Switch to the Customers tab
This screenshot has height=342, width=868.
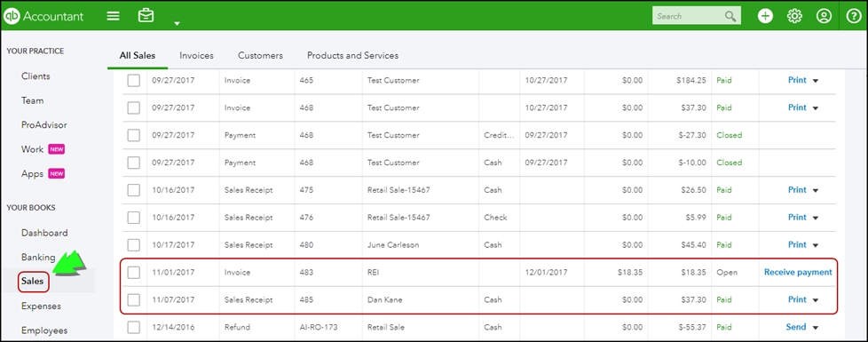click(260, 55)
